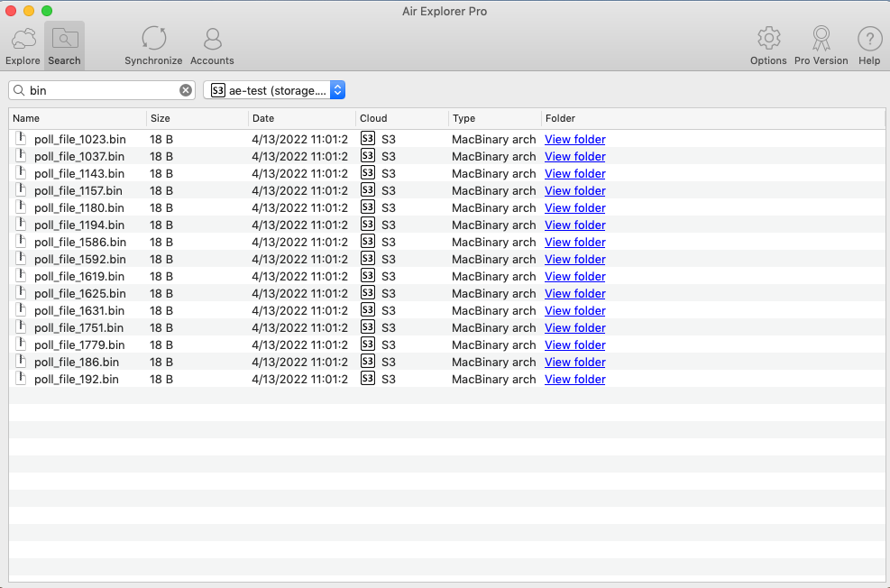Click file icon of poll_file_1586.bin
The image size is (890, 588).
coord(21,241)
